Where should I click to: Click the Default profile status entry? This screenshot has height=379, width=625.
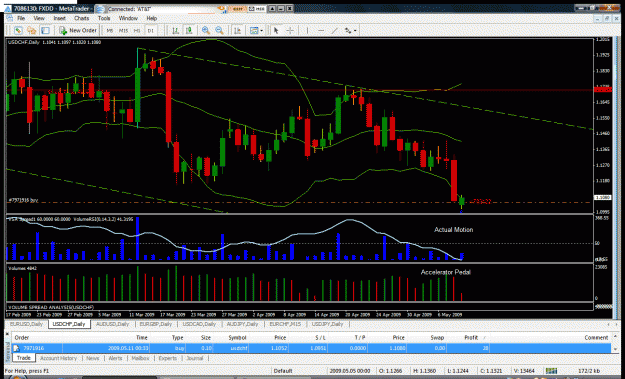283,371
